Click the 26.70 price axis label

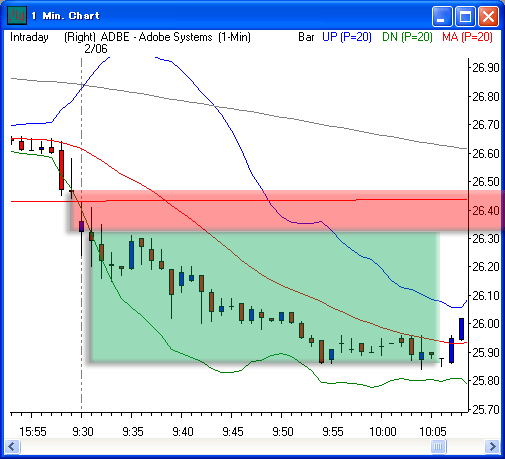(x=486, y=125)
